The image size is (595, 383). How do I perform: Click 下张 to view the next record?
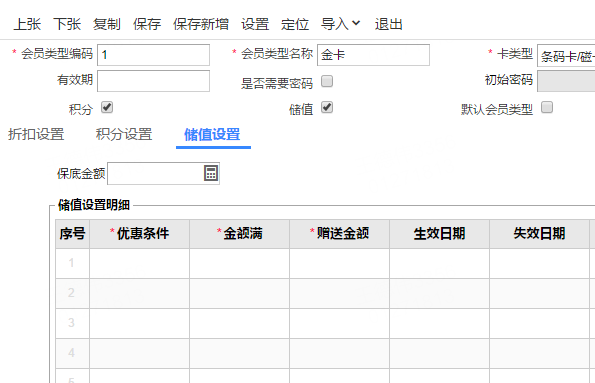(67, 24)
